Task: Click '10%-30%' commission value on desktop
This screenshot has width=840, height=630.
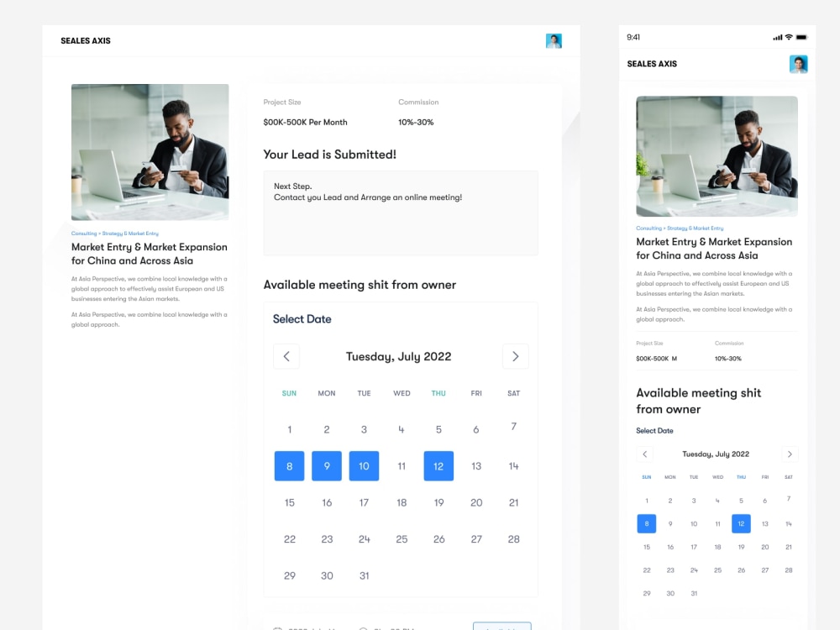Action: coord(416,122)
